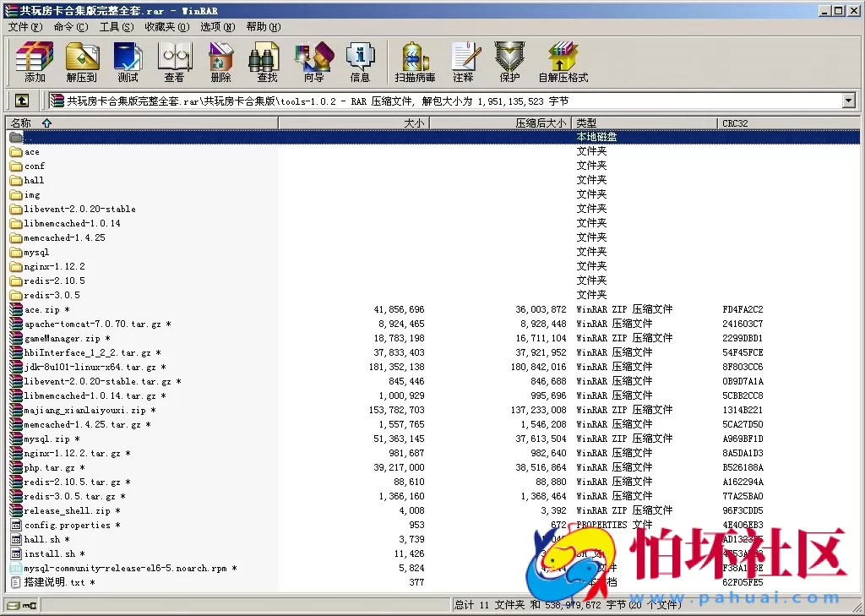Open the 文件 (File) menu
This screenshot has height=616, width=865.
[24, 26]
